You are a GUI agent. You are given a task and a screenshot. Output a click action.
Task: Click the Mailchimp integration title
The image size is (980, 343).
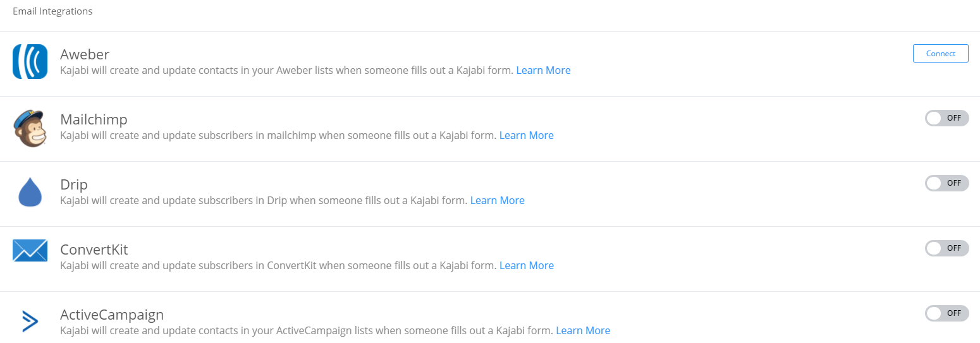click(94, 119)
